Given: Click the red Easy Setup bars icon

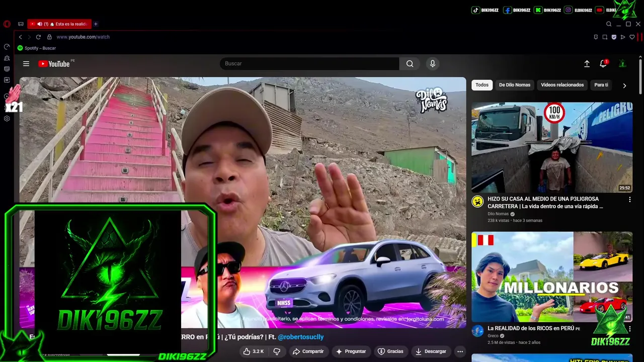Looking at the screenshot, I should [x=640, y=37].
